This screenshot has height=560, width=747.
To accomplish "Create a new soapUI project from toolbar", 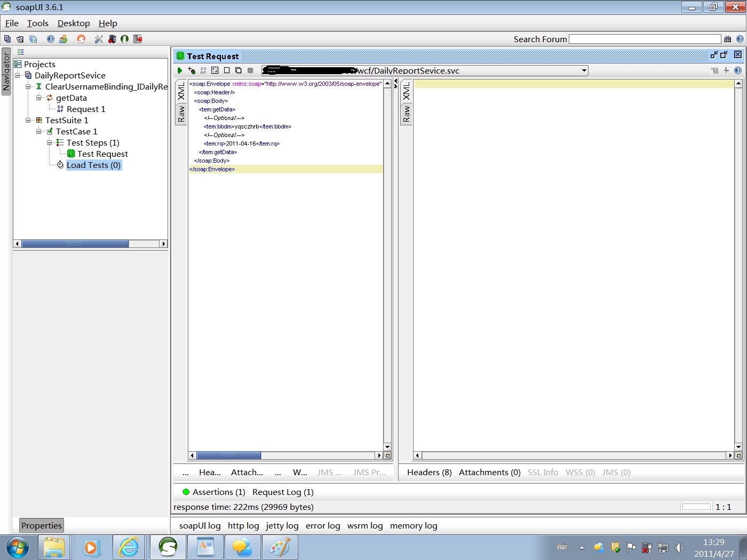I will coord(7,39).
